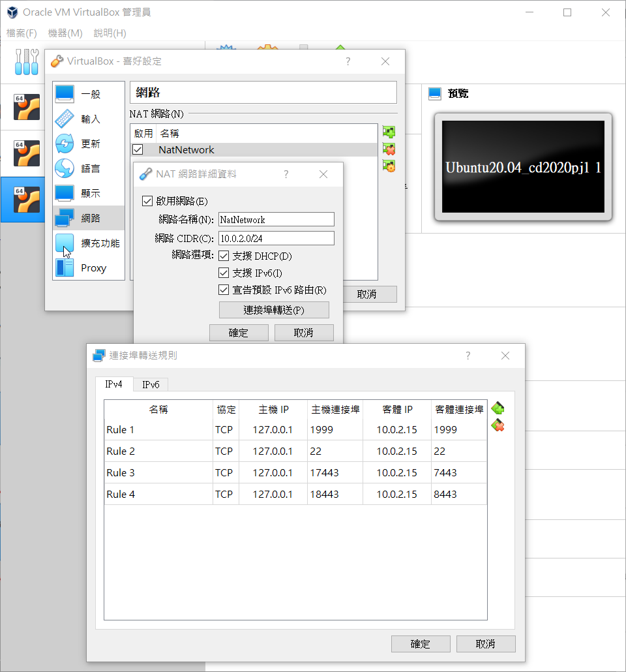
Task: Toggle the 啟用網路 checkbox
Action: (147, 201)
